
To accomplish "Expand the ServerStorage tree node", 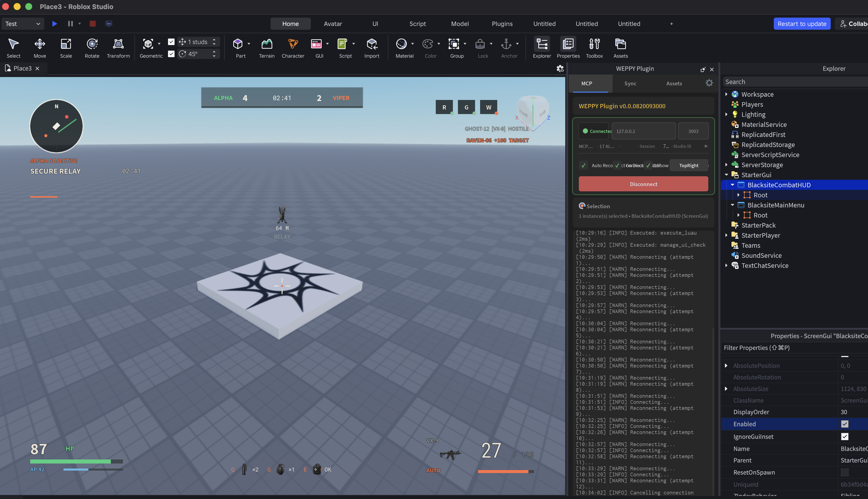I will tap(726, 164).
